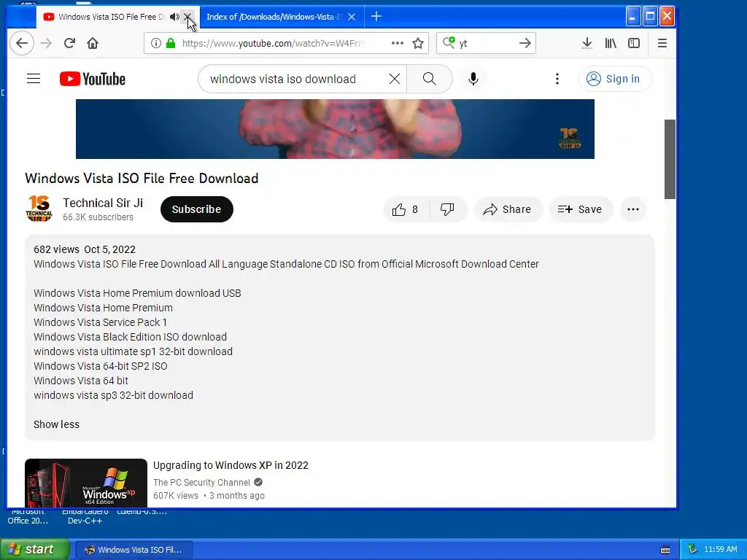Image resolution: width=747 pixels, height=560 pixels.
Task: Dislike the video with thumbs down
Action: pyautogui.click(x=447, y=209)
